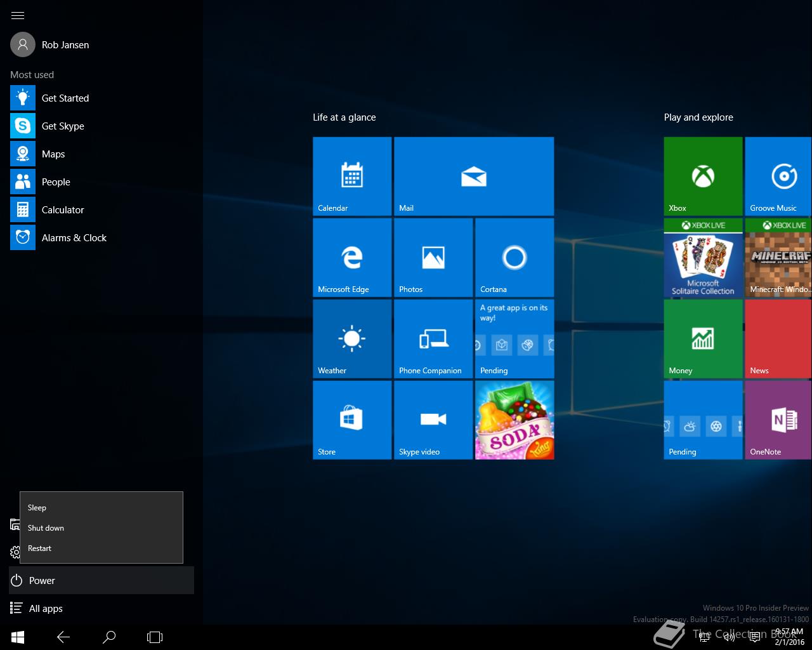Open People from Most used
812x650 pixels.
tap(101, 182)
